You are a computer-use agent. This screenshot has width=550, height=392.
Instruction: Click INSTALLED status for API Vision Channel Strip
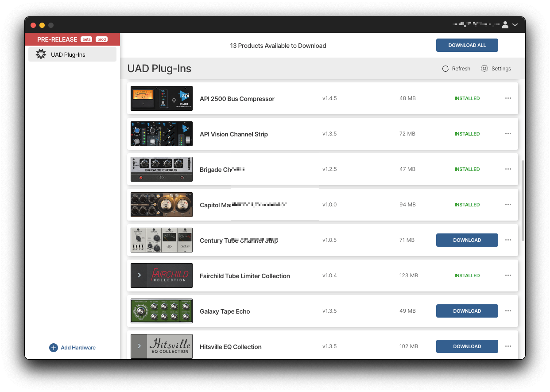click(x=467, y=134)
